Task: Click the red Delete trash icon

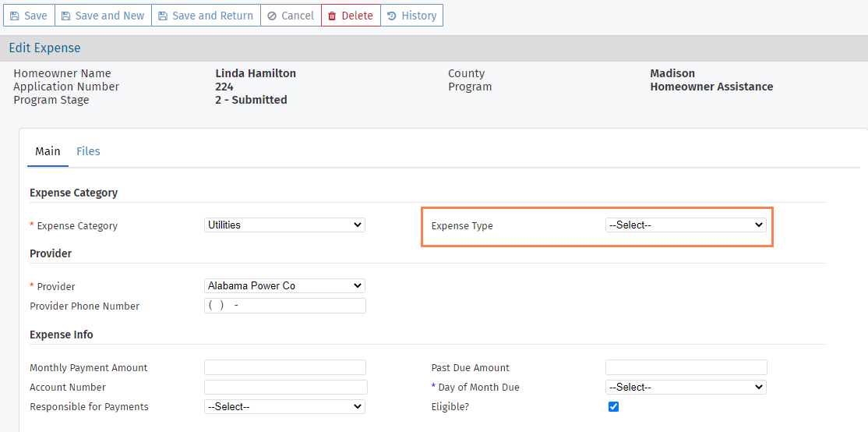Action: click(x=332, y=16)
